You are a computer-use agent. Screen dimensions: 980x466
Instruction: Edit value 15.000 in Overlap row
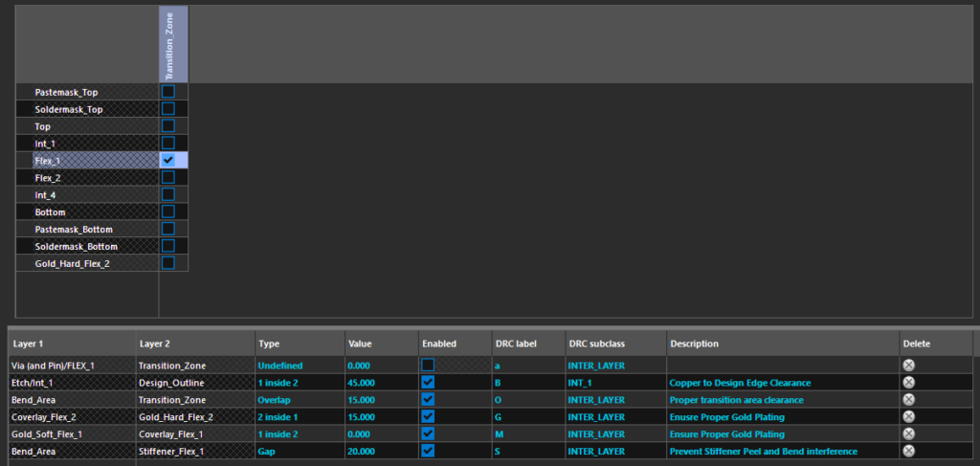click(381, 400)
